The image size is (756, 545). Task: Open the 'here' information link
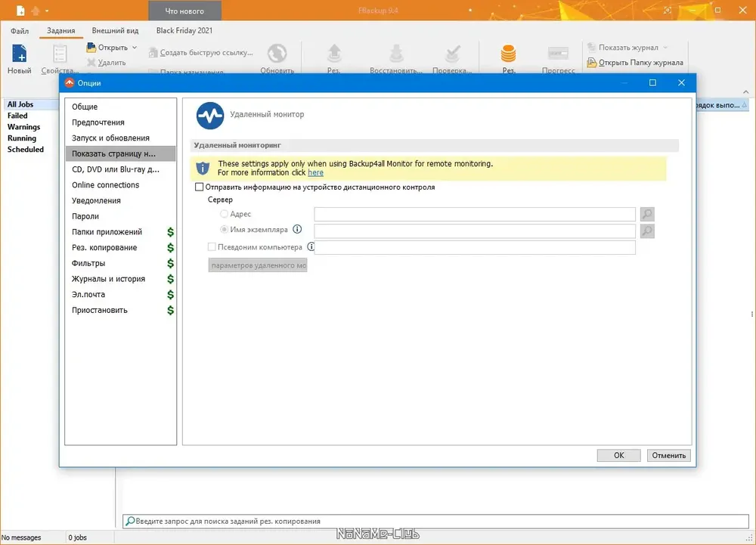click(x=316, y=172)
